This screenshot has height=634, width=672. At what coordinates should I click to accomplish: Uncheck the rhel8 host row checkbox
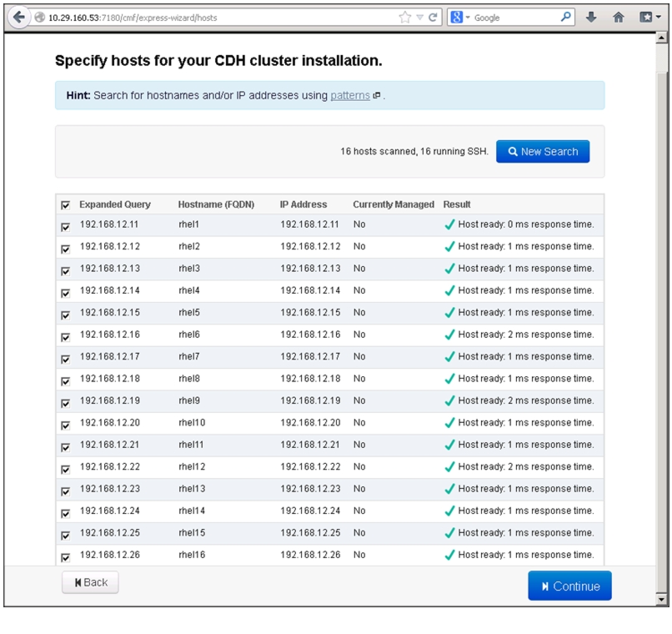[66, 381]
